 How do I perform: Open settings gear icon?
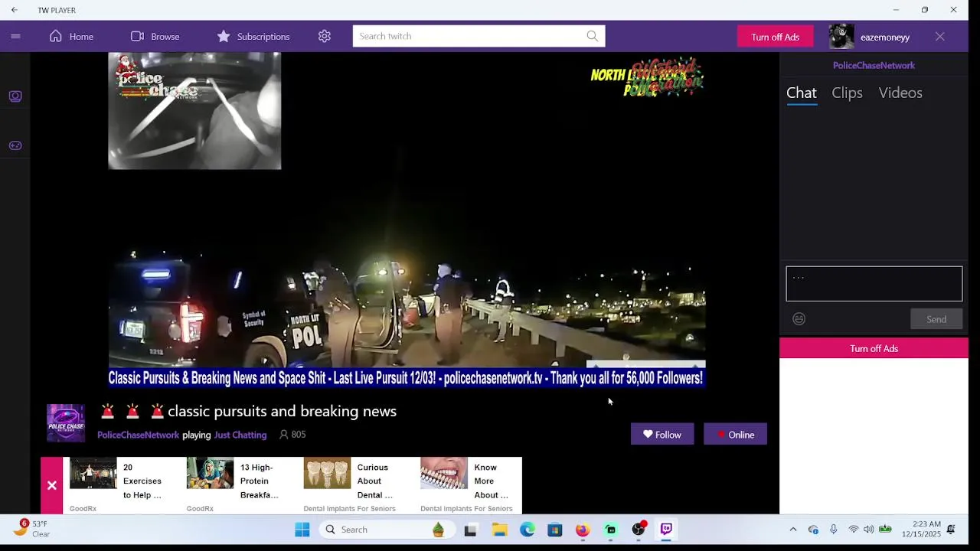(x=325, y=36)
